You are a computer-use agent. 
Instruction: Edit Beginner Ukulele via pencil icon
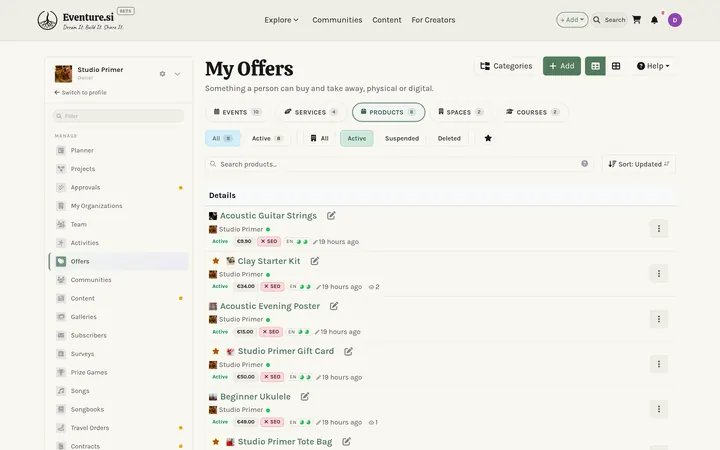[305, 396]
